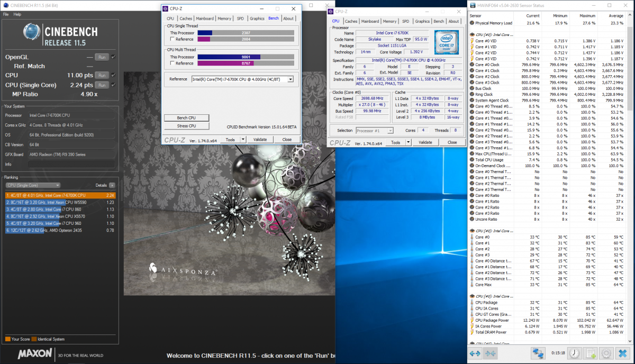The height and width of the screenshot is (364, 635).
Task: Click the Uncore Ratio row icon
Action: [472, 219]
